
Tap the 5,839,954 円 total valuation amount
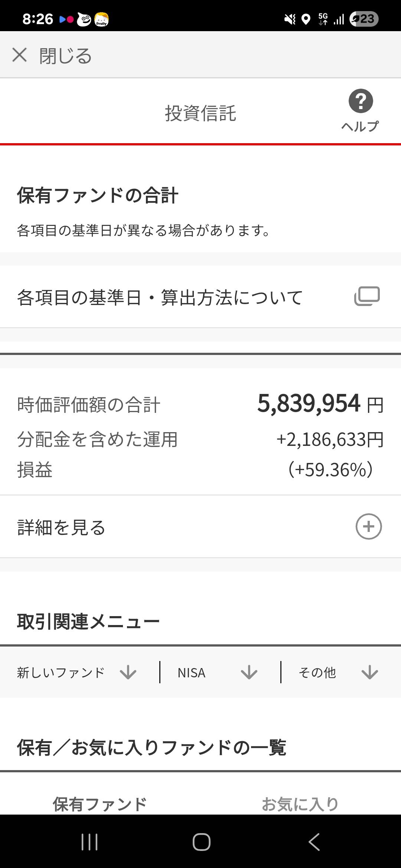tap(320, 404)
